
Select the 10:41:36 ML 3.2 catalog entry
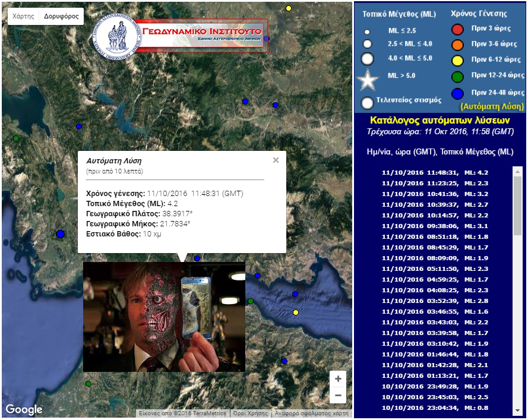tap(435, 194)
